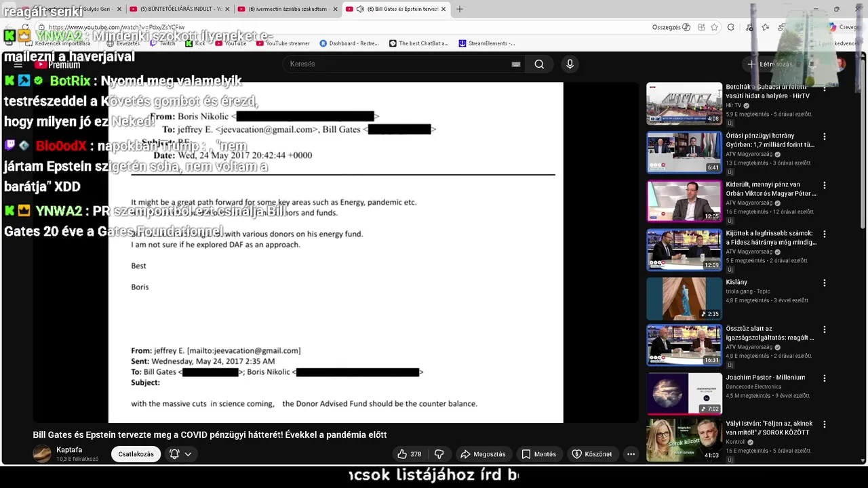Share the video via Megosztás
Image resolution: width=868 pixels, height=488 pixels.
483,454
